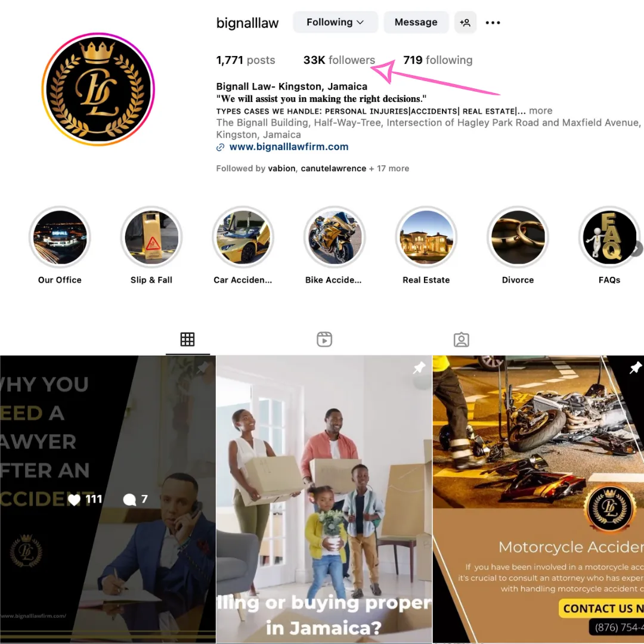
Task: Click the next arrow beside FAQs highlight
Action: click(x=637, y=249)
